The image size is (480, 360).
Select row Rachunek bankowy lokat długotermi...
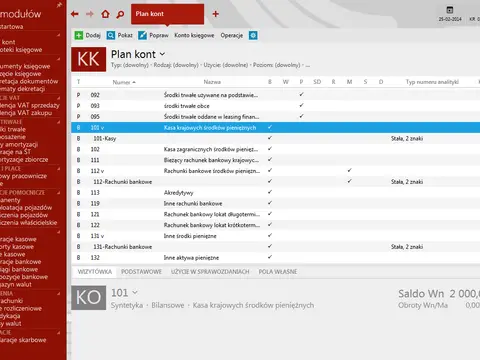tap(276, 214)
